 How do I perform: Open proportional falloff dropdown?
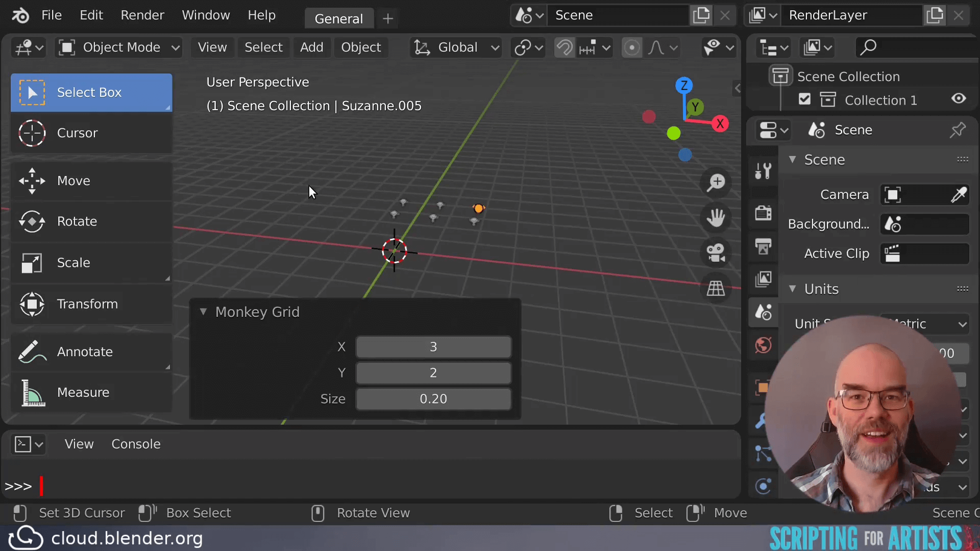click(x=663, y=47)
